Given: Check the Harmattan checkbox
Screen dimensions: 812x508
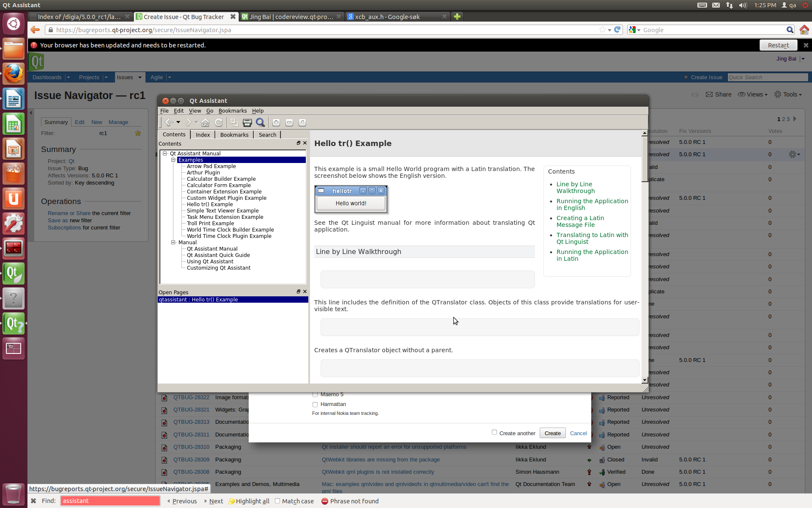Looking at the screenshot, I should click(315, 404).
